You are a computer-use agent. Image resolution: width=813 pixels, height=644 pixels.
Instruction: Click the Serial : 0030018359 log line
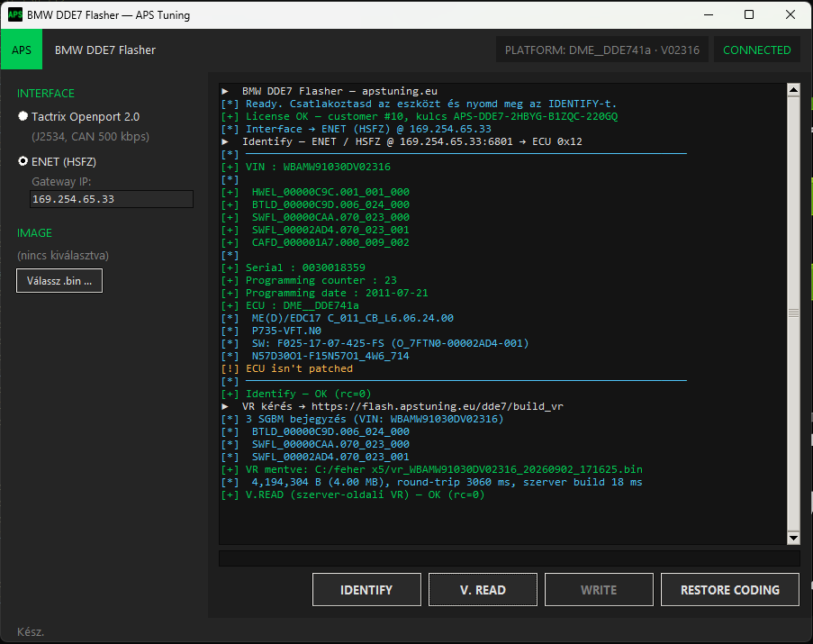click(293, 268)
